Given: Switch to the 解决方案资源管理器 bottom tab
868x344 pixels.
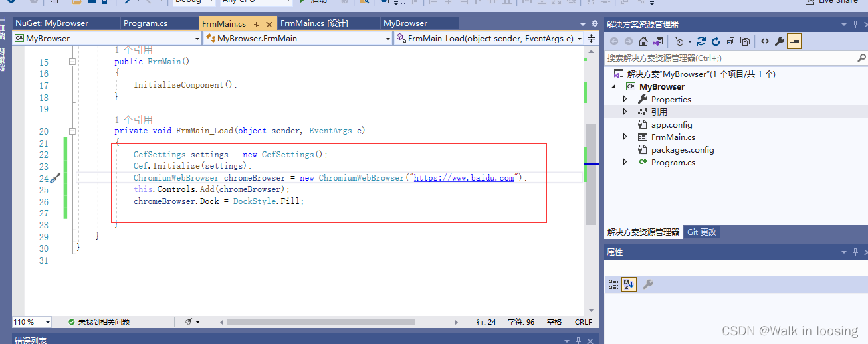Looking at the screenshot, I should (643, 232).
